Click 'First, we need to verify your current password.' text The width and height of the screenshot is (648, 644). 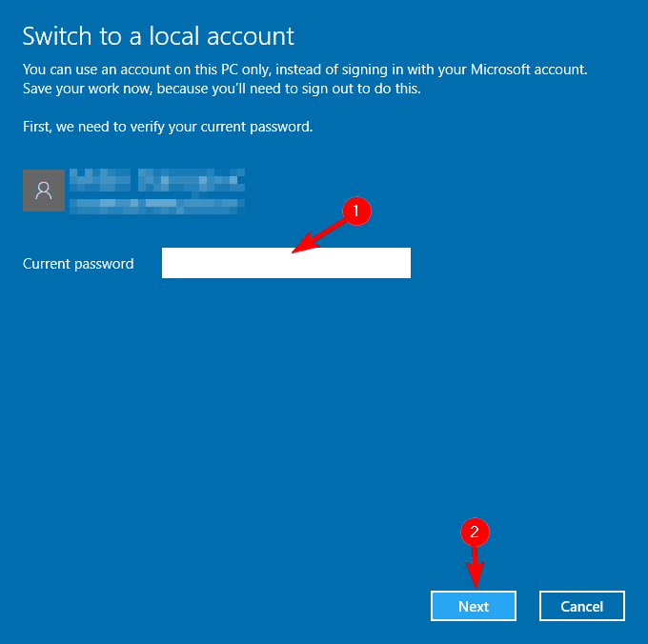(168, 127)
